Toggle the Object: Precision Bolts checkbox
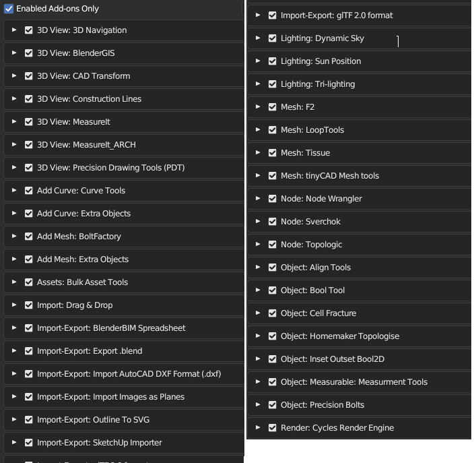This screenshot has height=463, width=476. 272,405
